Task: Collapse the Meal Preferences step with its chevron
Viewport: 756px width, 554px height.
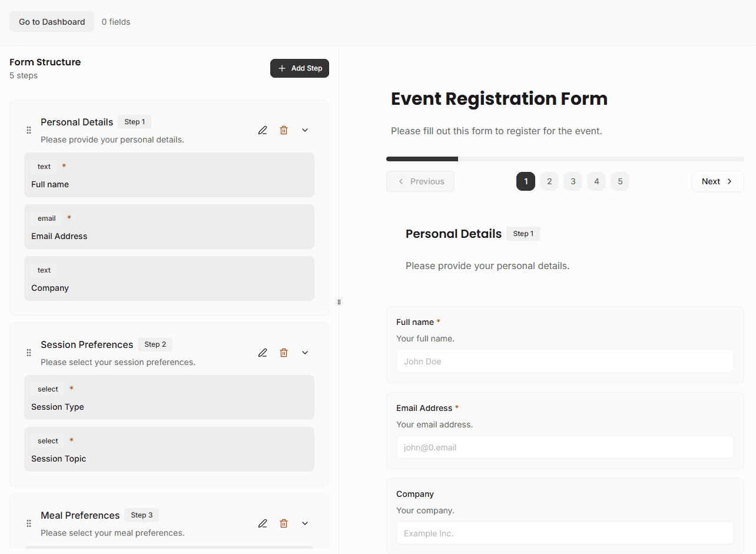Action: (304, 523)
